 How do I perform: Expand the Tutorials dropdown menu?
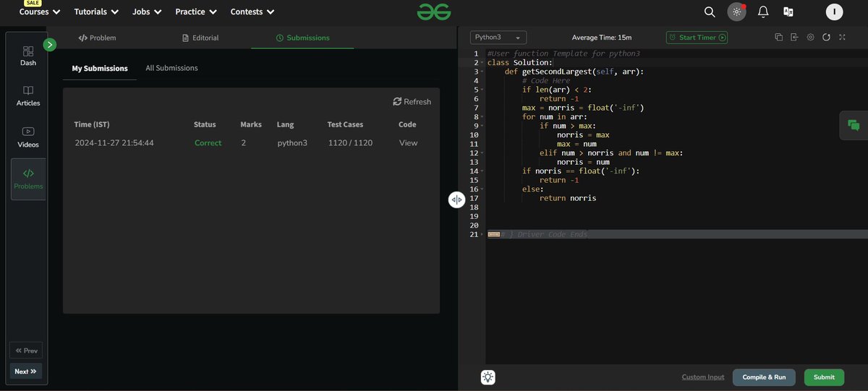coord(96,12)
